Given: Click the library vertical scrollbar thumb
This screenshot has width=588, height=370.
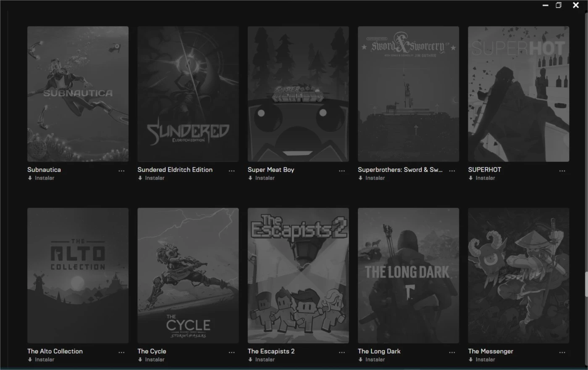Looking at the screenshot, I should click(586, 284).
